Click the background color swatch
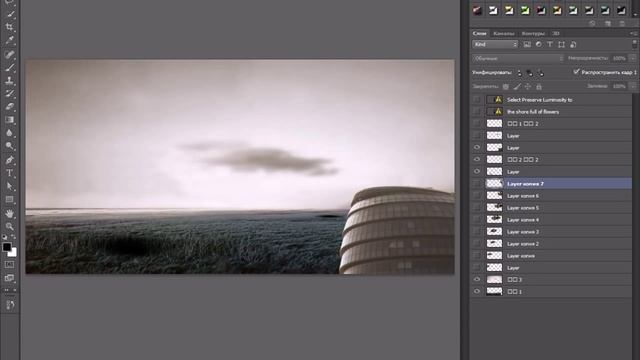This screenshot has height=360, width=640. click(x=13, y=253)
